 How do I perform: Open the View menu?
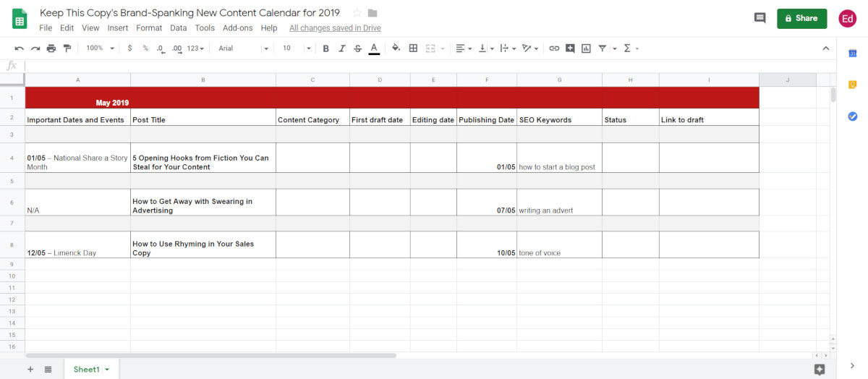(90, 28)
